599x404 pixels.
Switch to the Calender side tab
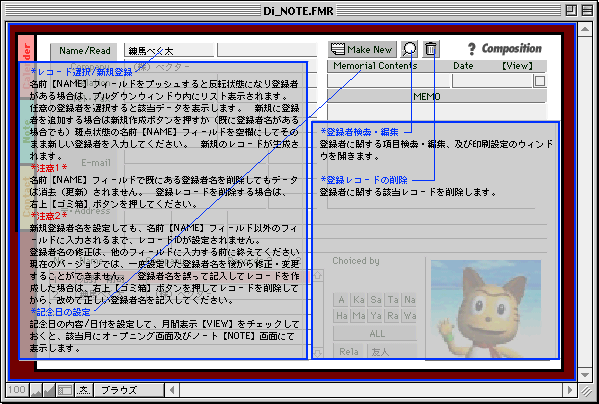click(26, 66)
